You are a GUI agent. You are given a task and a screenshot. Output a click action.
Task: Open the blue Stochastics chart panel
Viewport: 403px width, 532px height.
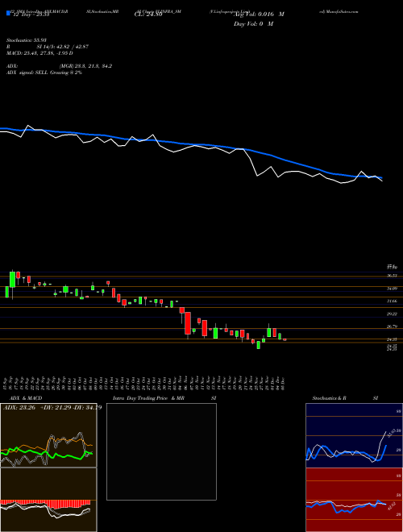(x=354, y=435)
